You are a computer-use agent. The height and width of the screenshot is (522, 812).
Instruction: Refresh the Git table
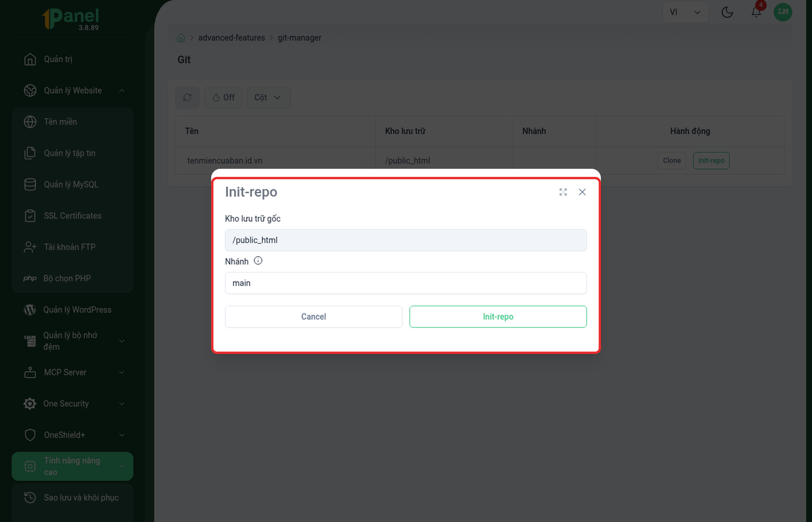click(187, 97)
